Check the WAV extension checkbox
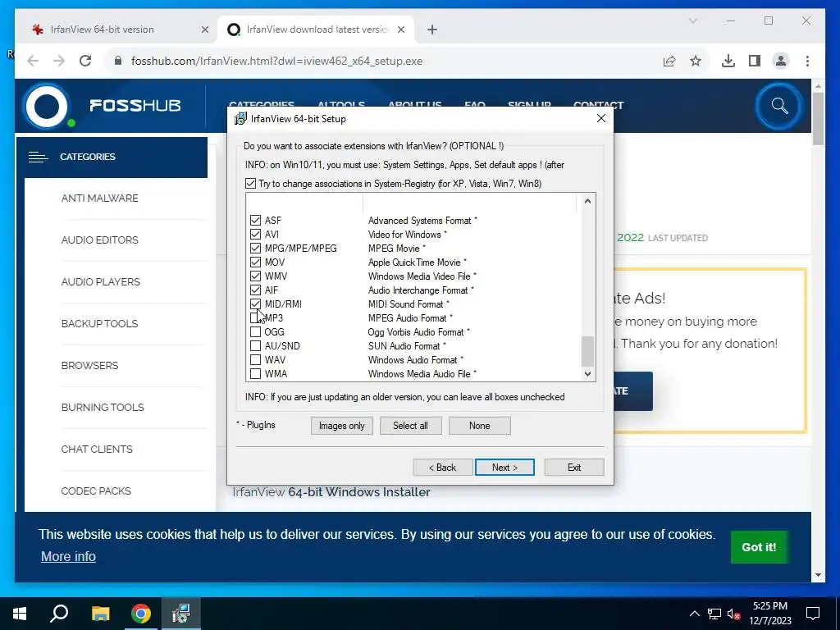The height and width of the screenshot is (630, 840). 256,359
